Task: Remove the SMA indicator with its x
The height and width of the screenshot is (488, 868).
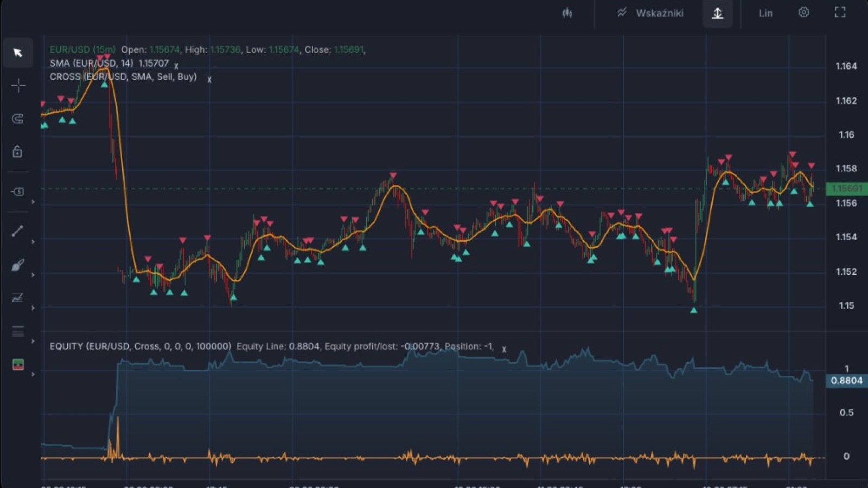Action: coord(176,66)
